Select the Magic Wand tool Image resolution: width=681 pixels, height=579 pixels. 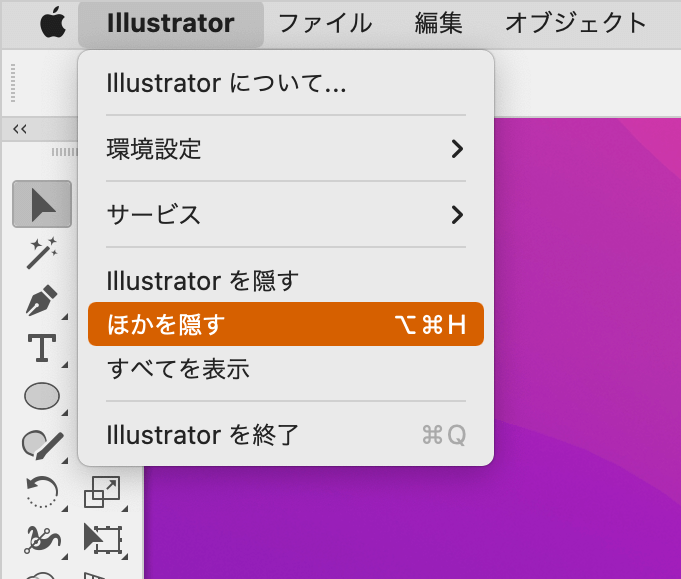pyautogui.click(x=42, y=253)
